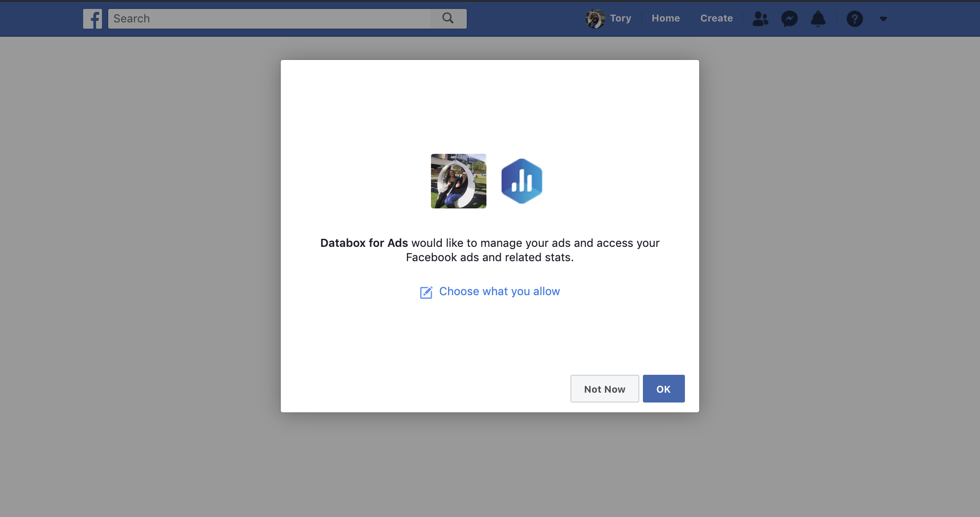Click the notifications bell icon
The width and height of the screenshot is (980, 517).
click(818, 18)
